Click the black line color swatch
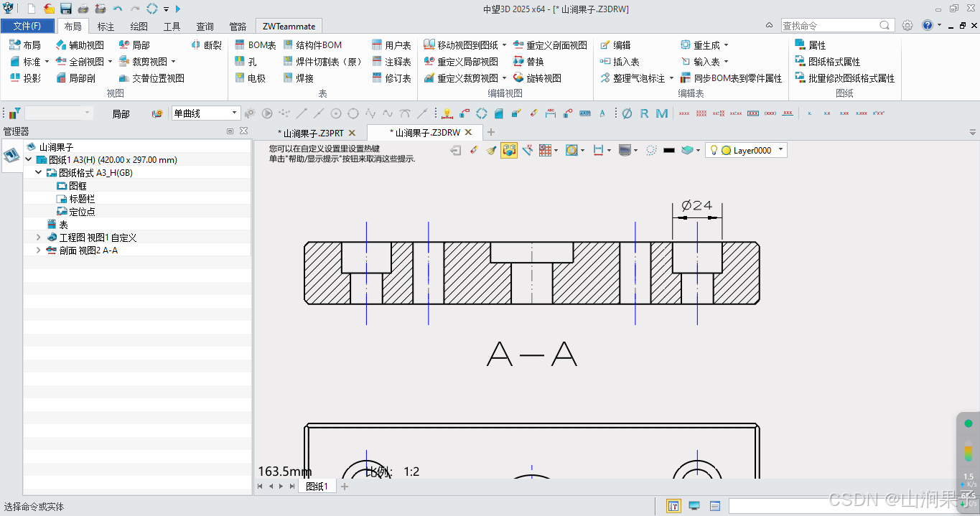 point(669,150)
